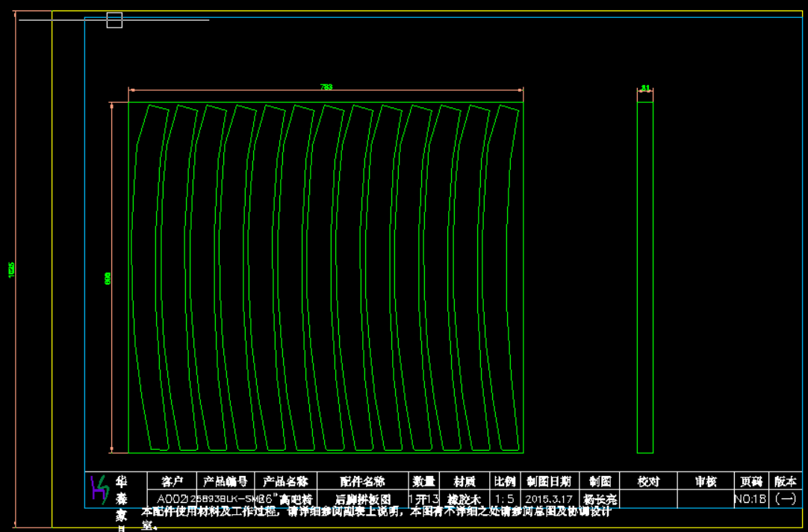Image resolution: width=808 pixels, height=532 pixels.
Task: Click the HS company logo in title block
Action: [x=99, y=489]
